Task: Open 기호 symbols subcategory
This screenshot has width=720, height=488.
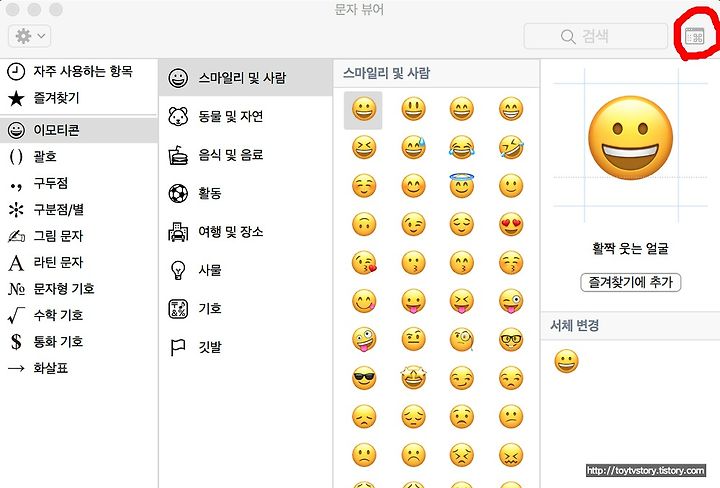Action: (x=246, y=308)
